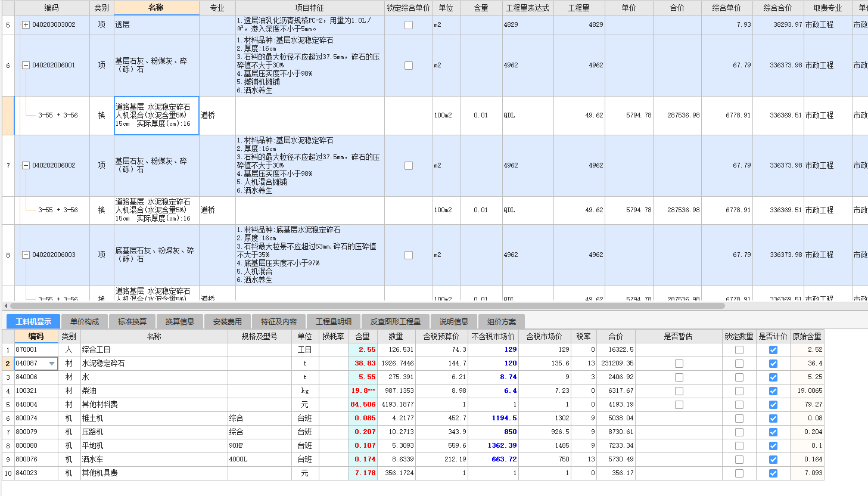Collapse the 040202006003 item row
The height and width of the screenshot is (496, 868).
(x=26, y=255)
